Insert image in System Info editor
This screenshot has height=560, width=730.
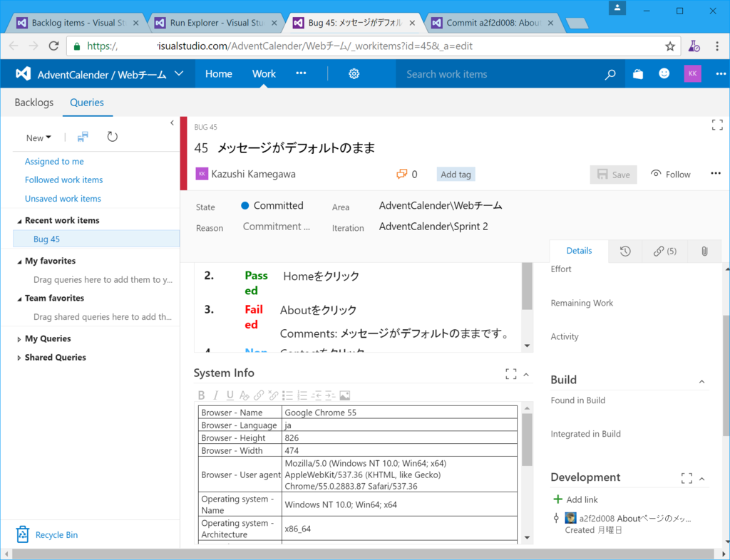pos(344,395)
